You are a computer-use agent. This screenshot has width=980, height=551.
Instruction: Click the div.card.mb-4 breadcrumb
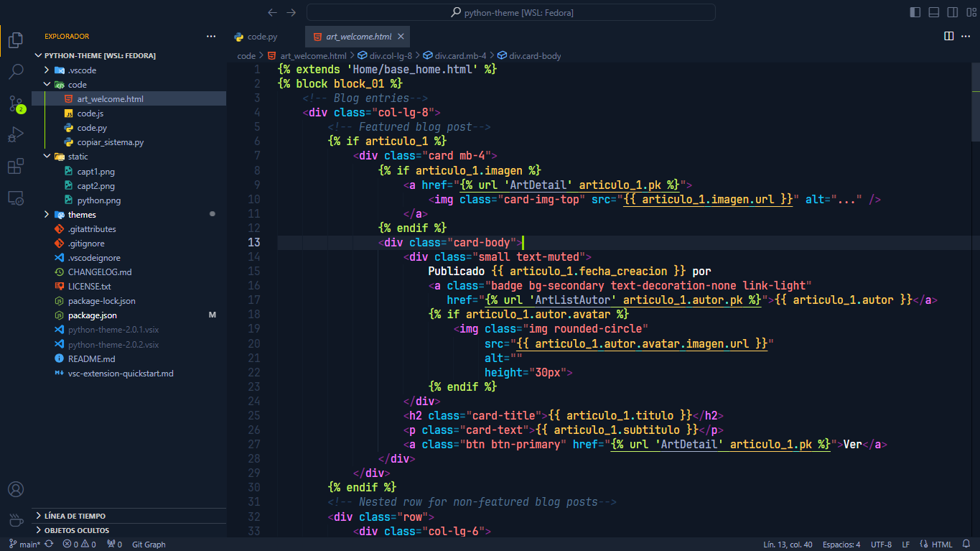(454, 55)
